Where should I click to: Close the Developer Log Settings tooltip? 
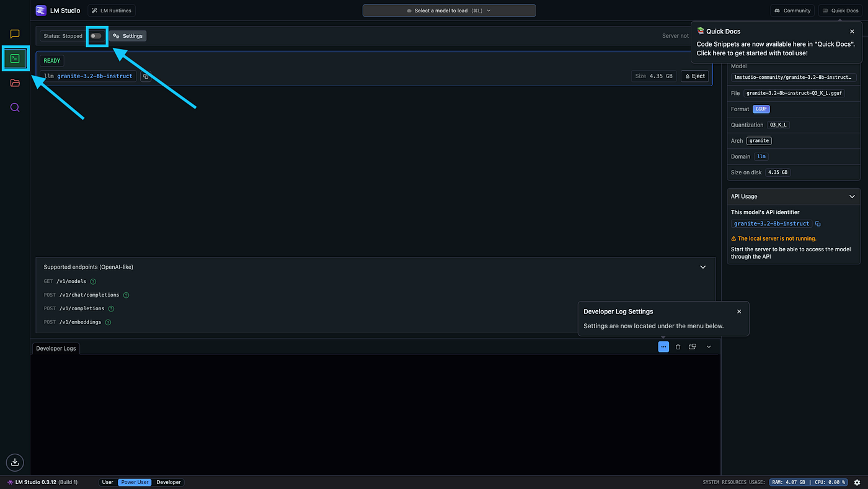(x=739, y=312)
